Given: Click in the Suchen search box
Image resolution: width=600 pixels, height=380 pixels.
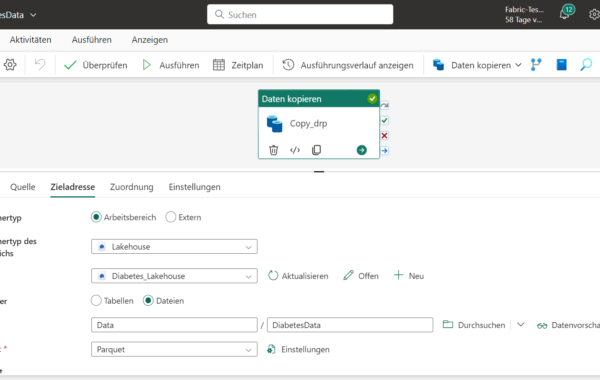Looking at the screenshot, I should tap(300, 15).
